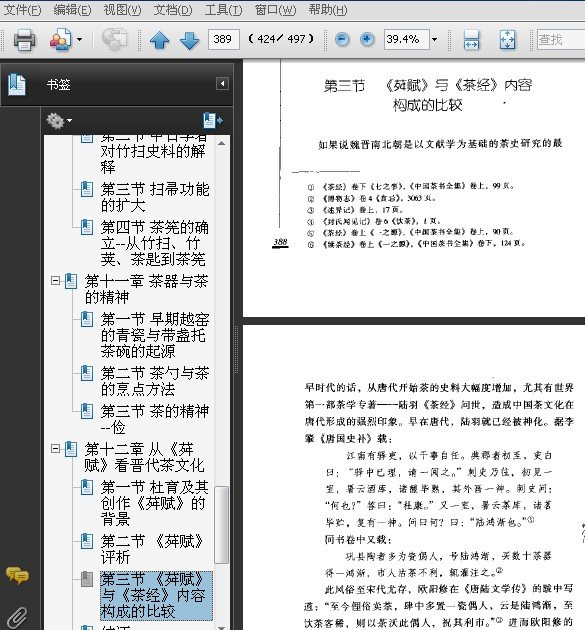Click the footnote citing 《博物志》卷4
585x630 pixels.
tap(372, 198)
